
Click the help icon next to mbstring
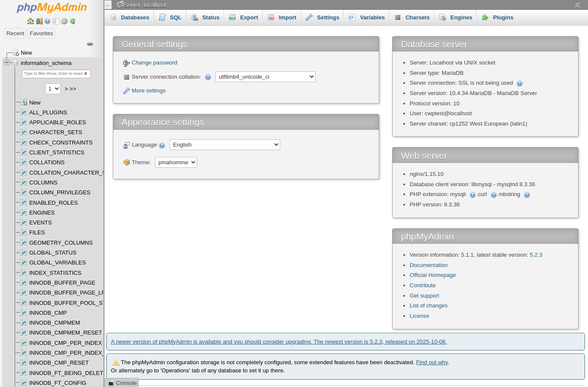point(527,195)
